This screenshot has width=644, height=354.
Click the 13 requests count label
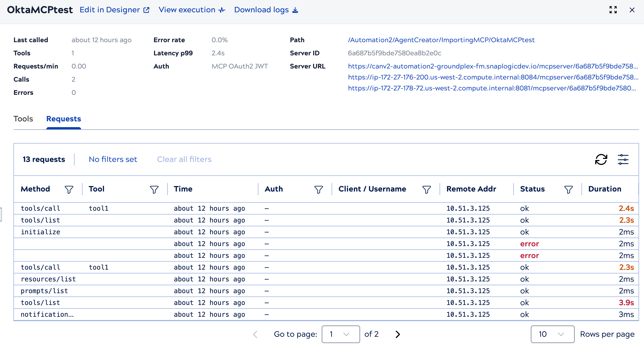tap(44, 159)
